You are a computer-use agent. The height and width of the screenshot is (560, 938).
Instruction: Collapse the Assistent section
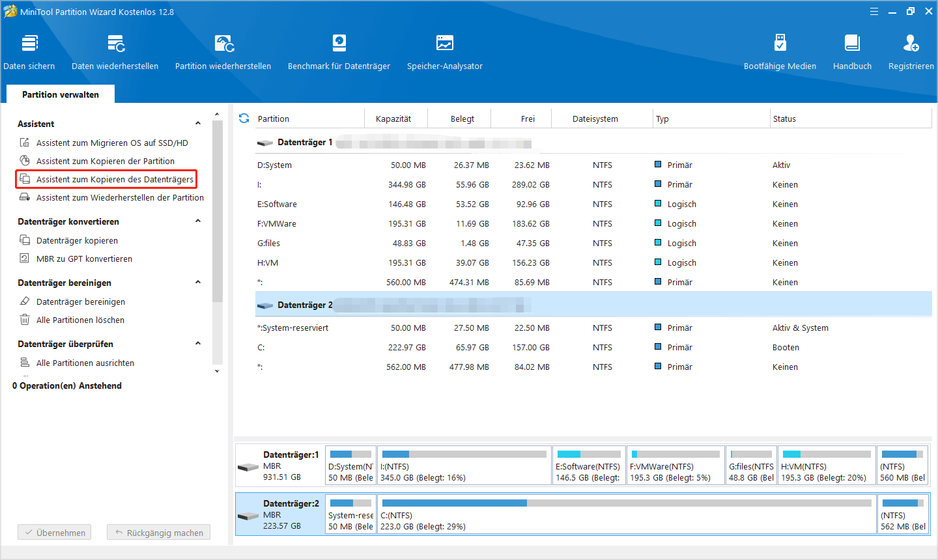[x=198, y=124]
